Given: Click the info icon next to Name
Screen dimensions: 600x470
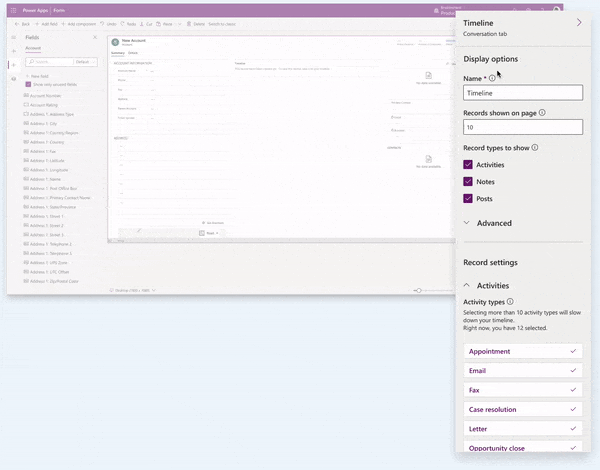Looking at the screenshot, I should (x=492, y=77).
